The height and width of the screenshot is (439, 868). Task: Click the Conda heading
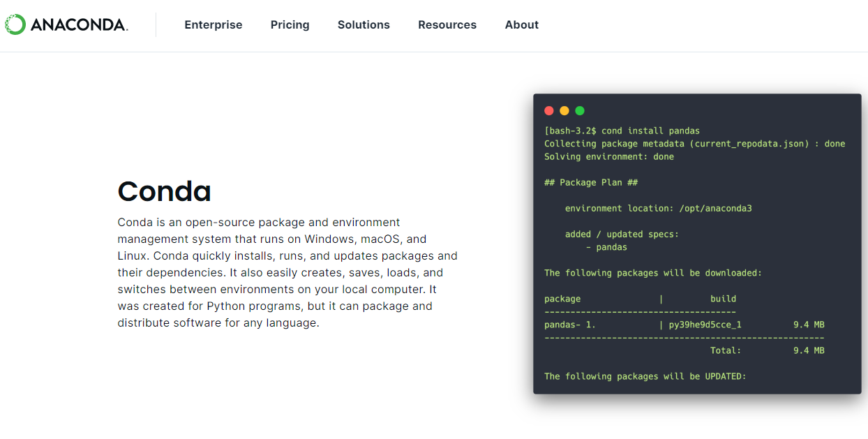(165, 191)
